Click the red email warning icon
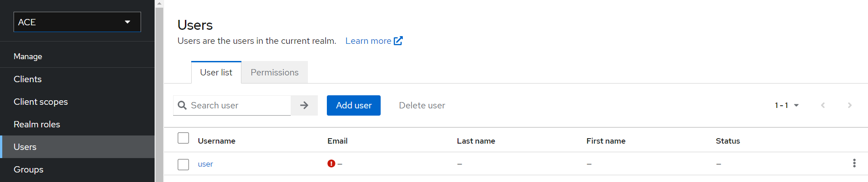 [x=331, y=163]
